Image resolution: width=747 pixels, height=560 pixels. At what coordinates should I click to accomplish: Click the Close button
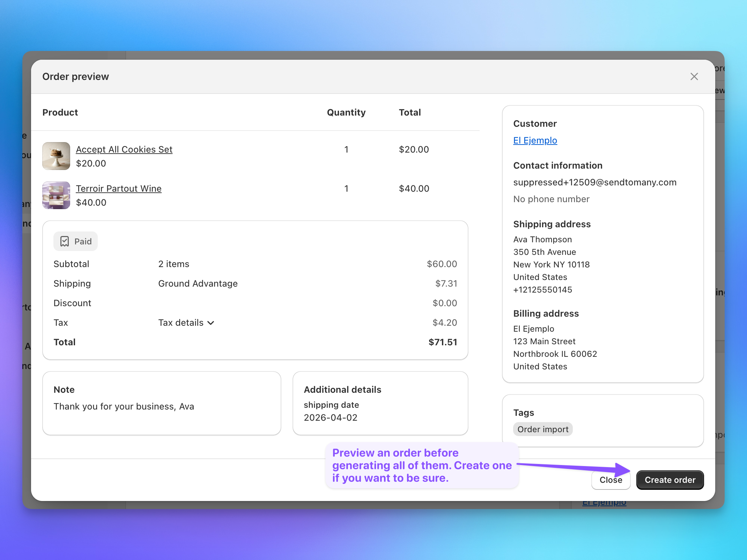pos(611,480)
